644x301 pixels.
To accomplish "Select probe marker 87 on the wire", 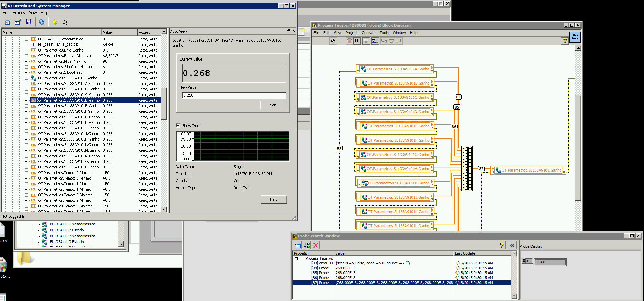I will point(481,169).
